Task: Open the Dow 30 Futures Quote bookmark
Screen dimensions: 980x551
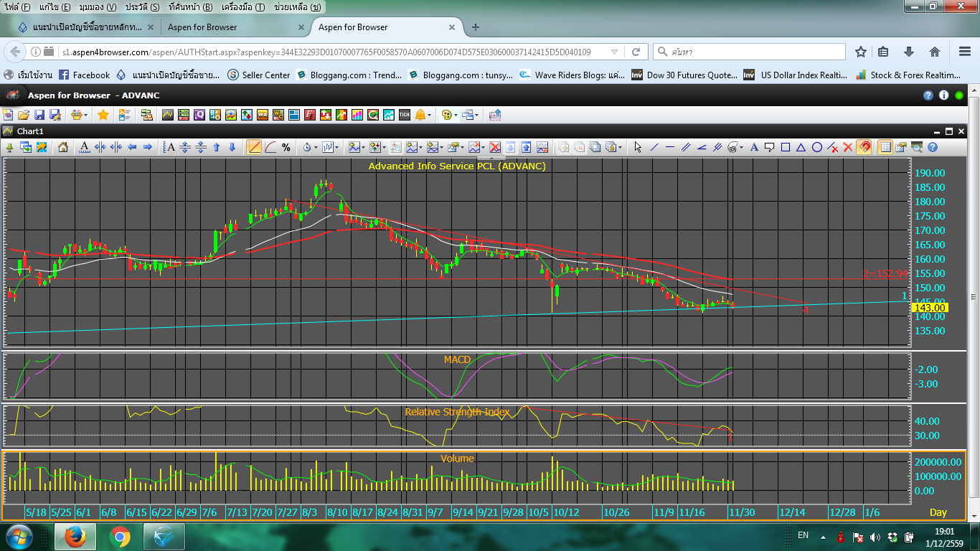Action: (x=684, y=75)
